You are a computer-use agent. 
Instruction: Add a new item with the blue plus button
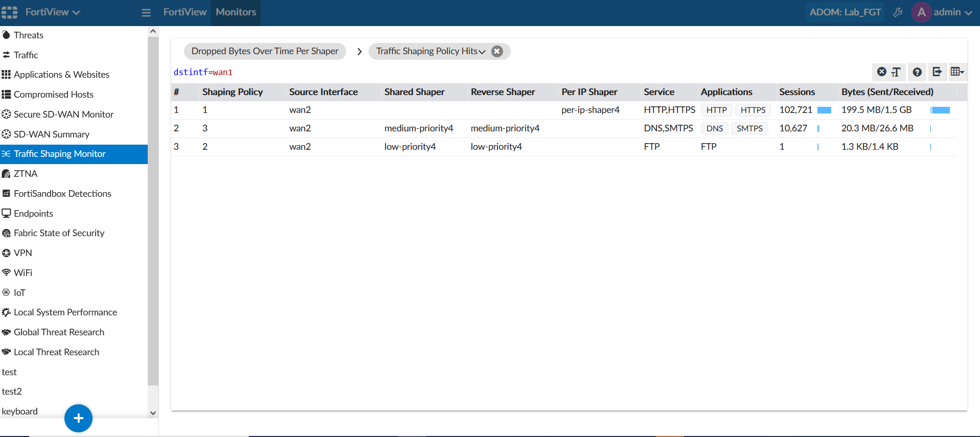click(x=78, y=418)
